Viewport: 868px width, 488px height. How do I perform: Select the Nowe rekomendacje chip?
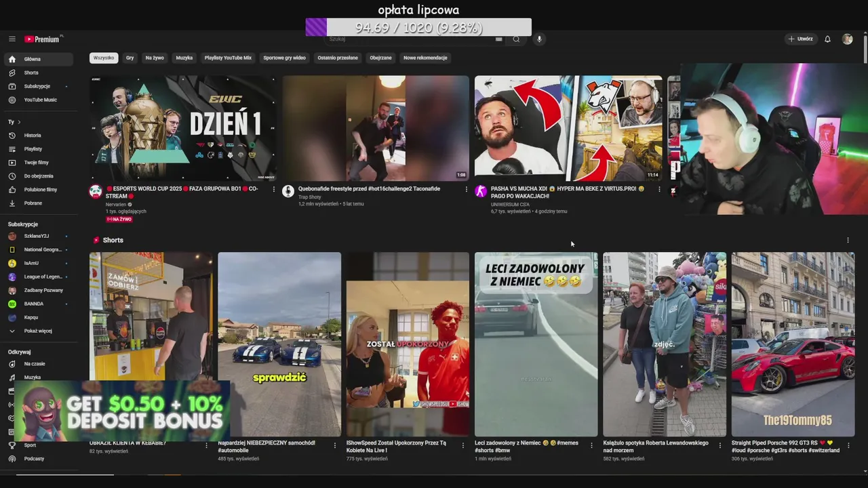pyautogui.click(x=425, y=58)
